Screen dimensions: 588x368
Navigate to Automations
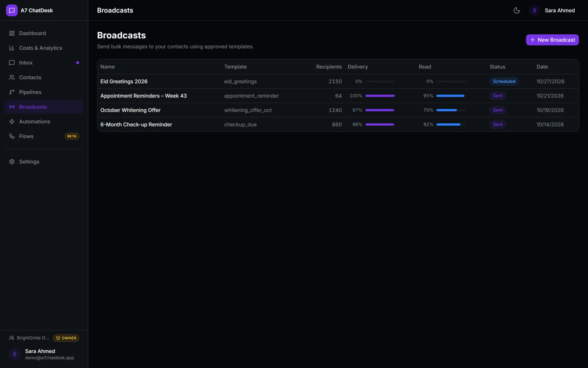click(x=44, y=121)
